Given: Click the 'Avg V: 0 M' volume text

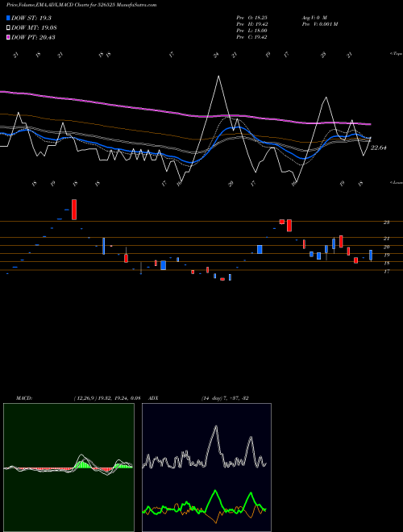Looking at the screenshot, I should coord(314,18).
